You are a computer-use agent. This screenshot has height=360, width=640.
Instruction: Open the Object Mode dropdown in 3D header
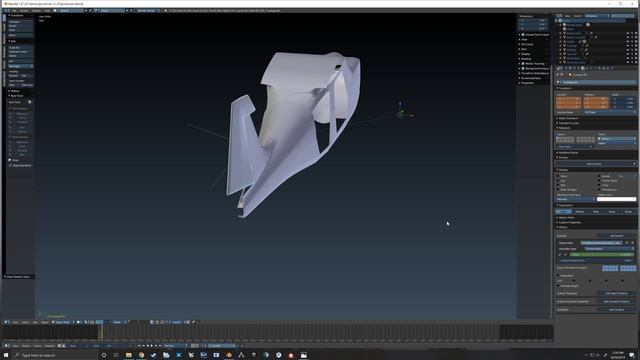click(x=63, y=322)
